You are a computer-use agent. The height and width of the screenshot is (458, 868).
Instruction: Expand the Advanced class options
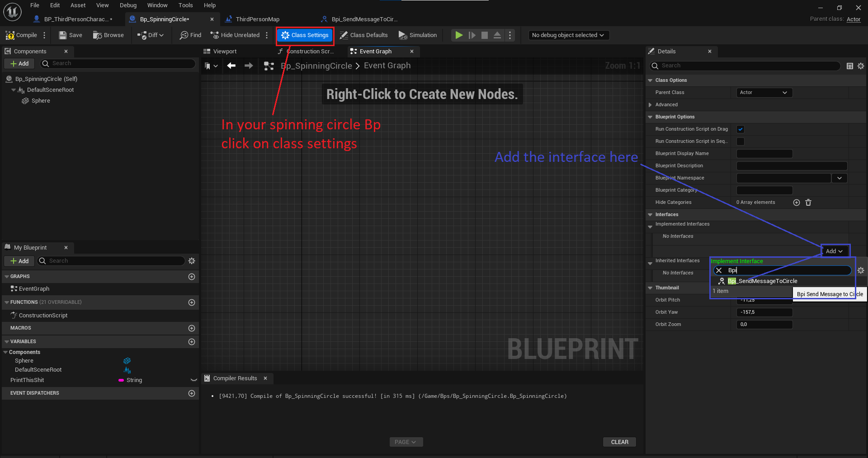tap(650, 105)
